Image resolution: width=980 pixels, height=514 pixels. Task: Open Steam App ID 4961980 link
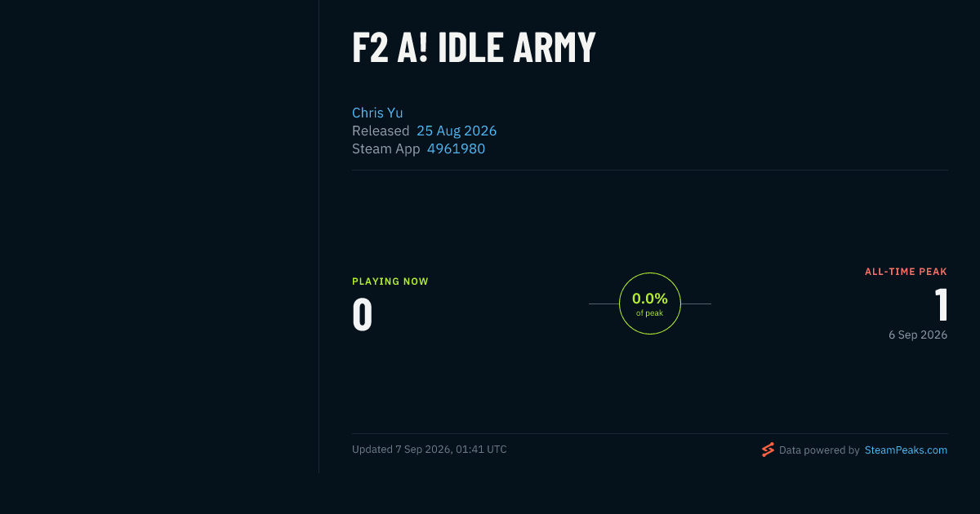click(x=456, y=148)
